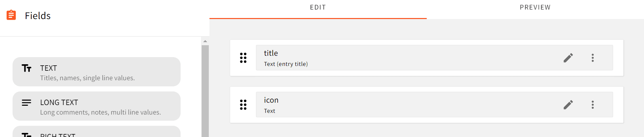Open more options for icon field
Image resolution: width=644 pixels, height=137 pixels.
tap(593, 105)
